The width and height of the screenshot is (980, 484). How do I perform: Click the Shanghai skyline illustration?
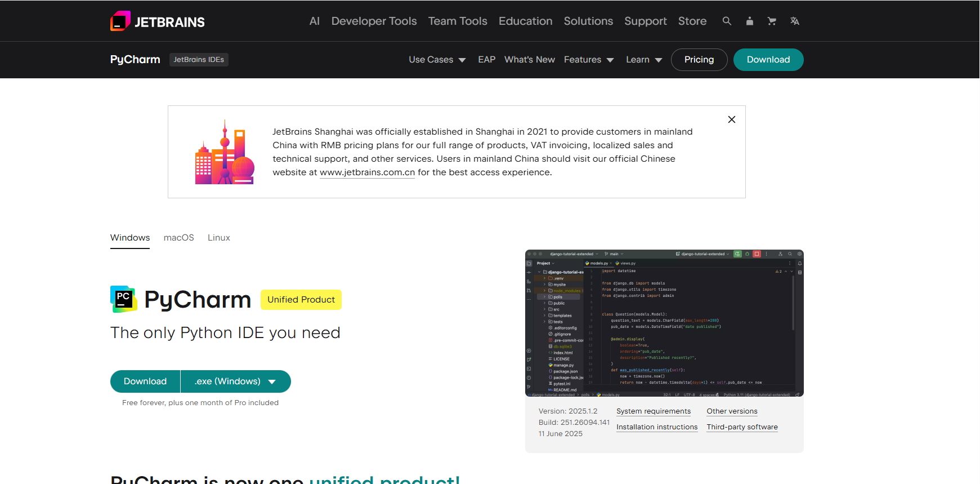pos(225,152)
